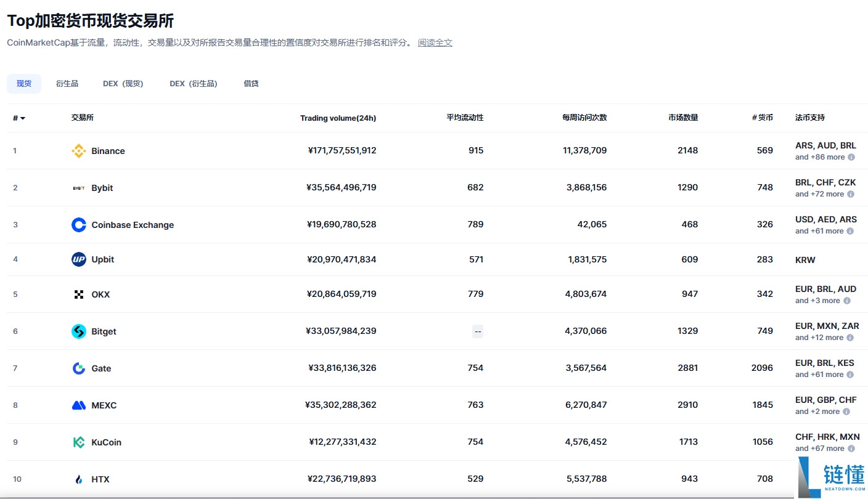Open the HTX exchange link

tap(100, 479)
